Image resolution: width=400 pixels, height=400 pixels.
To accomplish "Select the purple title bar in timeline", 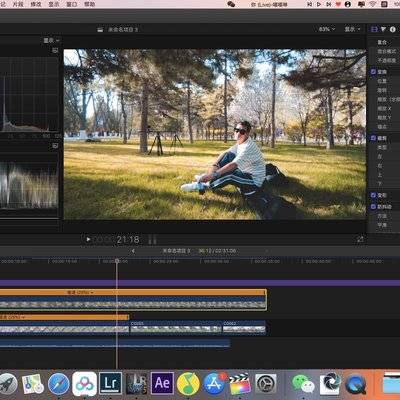I will point(200,283).
